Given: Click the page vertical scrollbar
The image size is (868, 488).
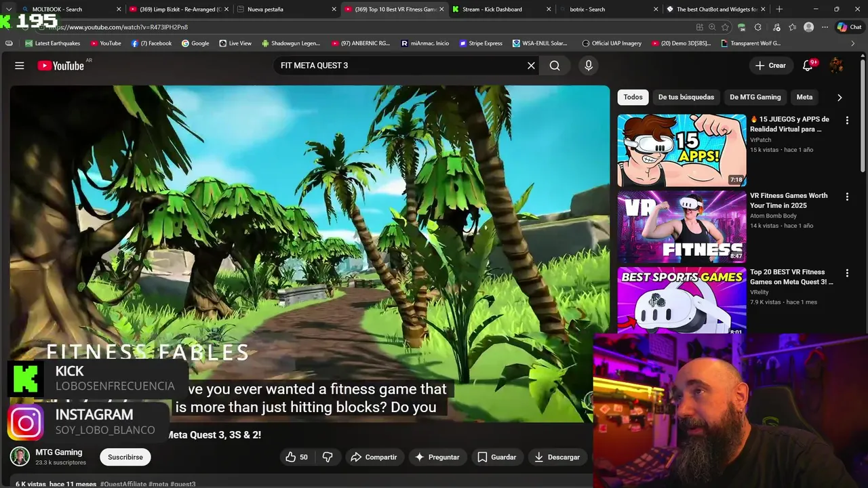Looking at the screenshot, I should [863, 115].
